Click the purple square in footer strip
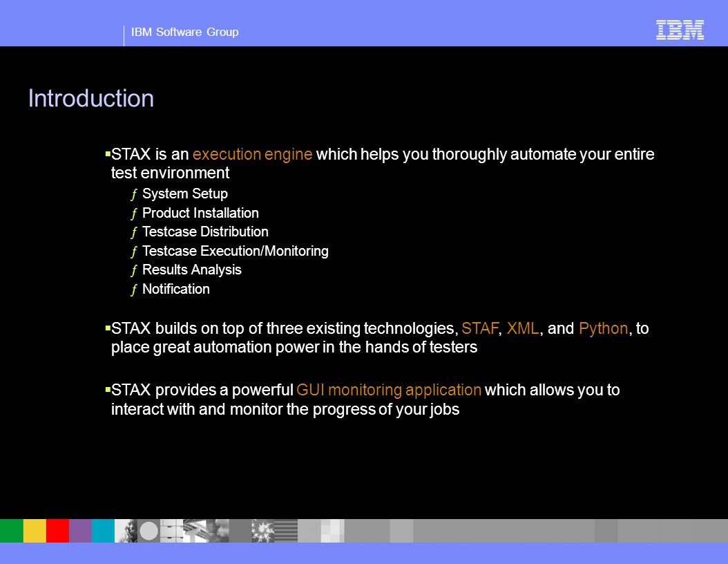 coord(80,531)
